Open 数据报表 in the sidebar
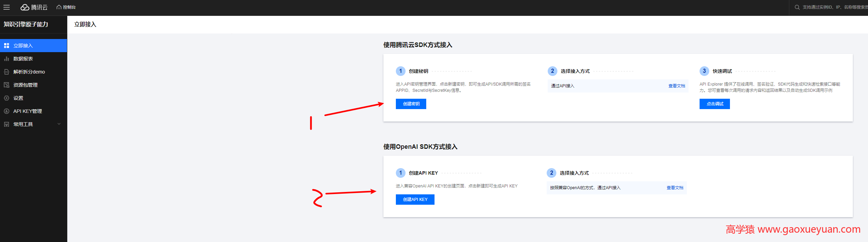Screen dimensions: 868x242 (33, 59)
